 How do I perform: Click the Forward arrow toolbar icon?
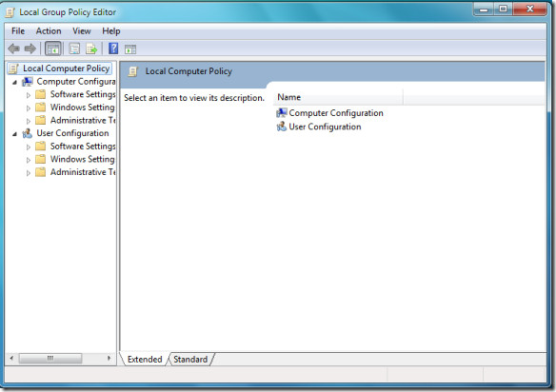coord(30,49)
